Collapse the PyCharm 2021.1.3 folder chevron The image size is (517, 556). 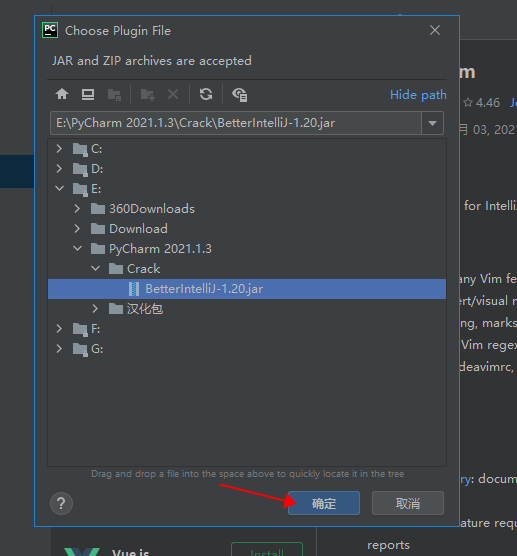pyautogui.click(x=78, y=248)
